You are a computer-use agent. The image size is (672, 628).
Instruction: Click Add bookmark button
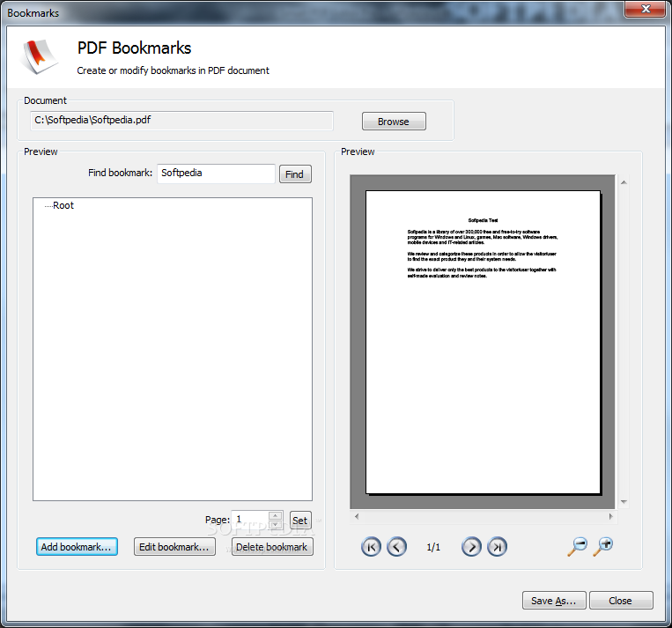pos(77,547)
